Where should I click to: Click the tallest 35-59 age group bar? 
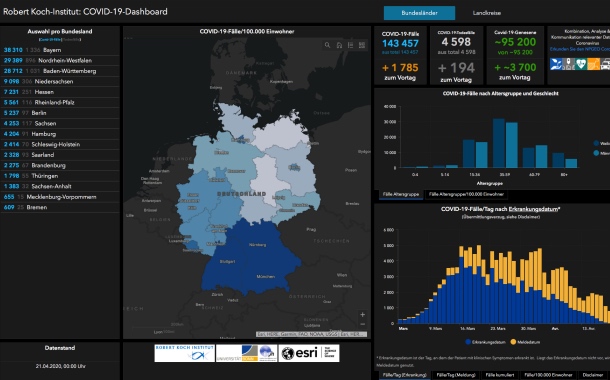(x=499, y=143)
